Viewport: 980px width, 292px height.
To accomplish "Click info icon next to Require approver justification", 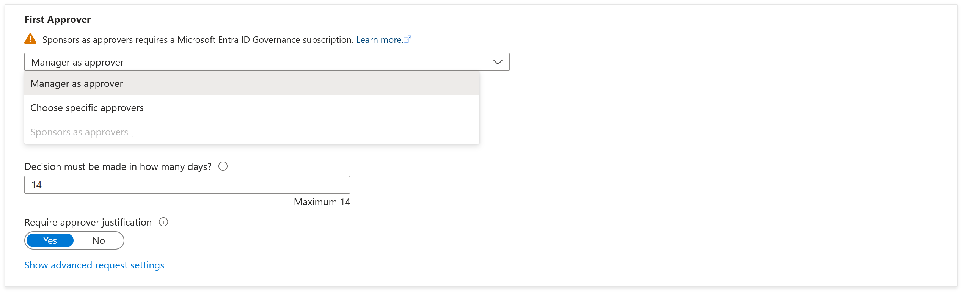I will [x=163, y=222].
